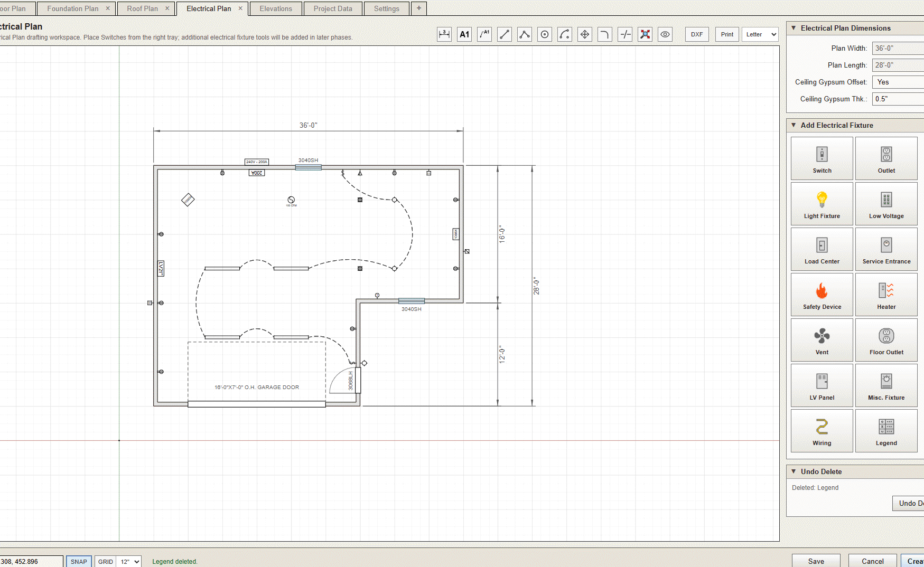The height and width of the screenshot is (567, 924).
Task: Export the plan with DXF button
Action: (697, 34)
